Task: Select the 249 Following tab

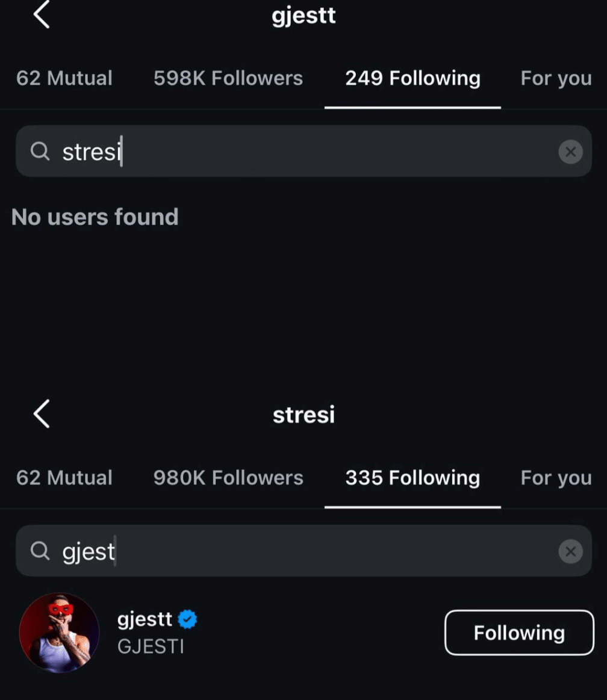Action: pos(412,78)
